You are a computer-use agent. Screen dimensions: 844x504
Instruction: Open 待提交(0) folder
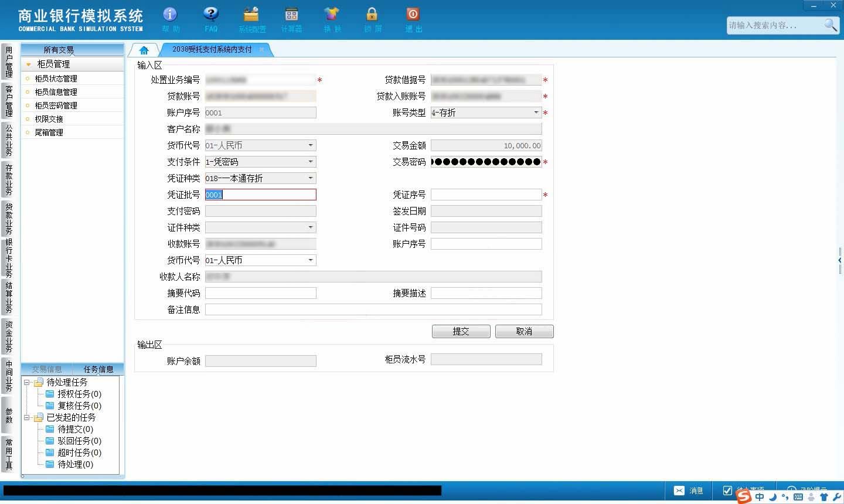click(69, 429)
